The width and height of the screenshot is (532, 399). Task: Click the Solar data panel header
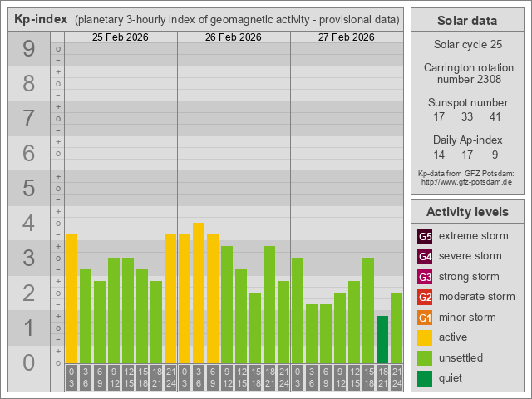[466, 21]
